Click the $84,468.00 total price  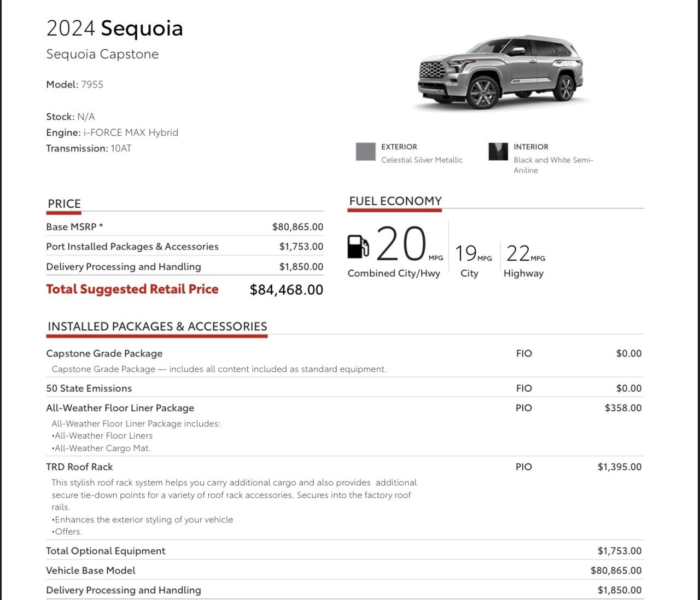[287, 290]
